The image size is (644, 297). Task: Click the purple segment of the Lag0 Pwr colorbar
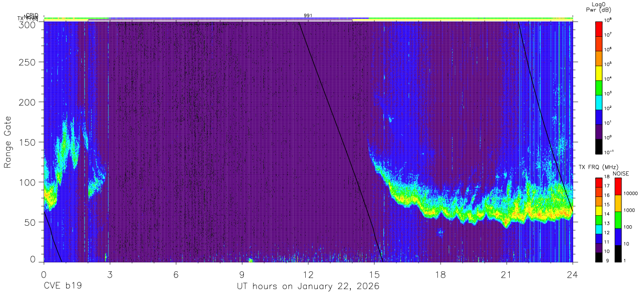coord(599,131)
